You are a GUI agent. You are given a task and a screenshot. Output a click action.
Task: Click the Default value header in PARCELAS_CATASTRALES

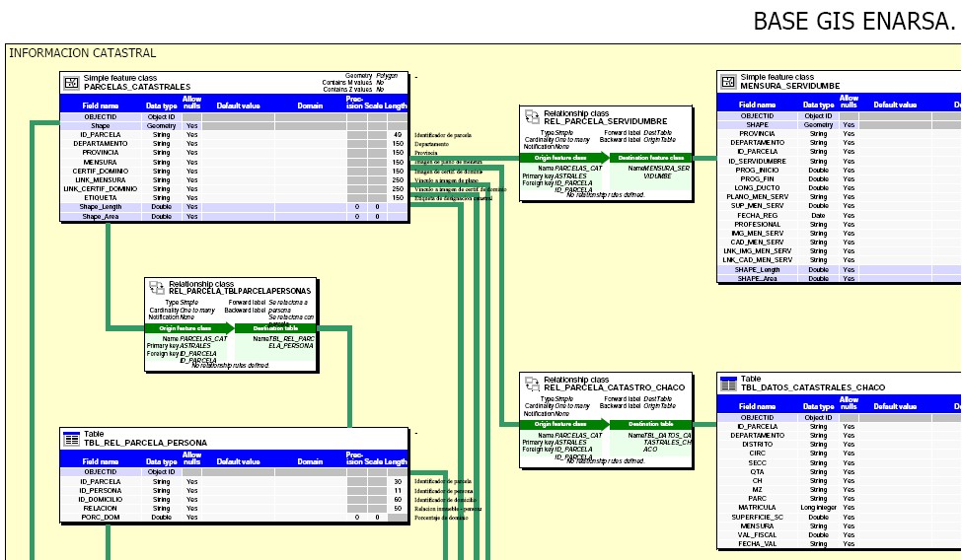(x=238, y=106)
